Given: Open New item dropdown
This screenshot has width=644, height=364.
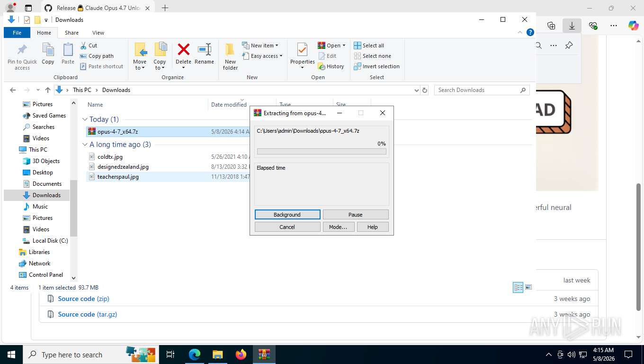Looking at the screenshot, I should [x=260, y=45].
